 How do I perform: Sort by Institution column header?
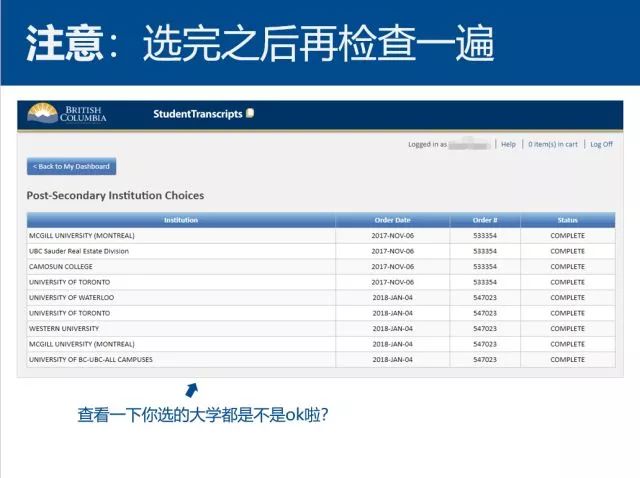[x=181, y=220]
